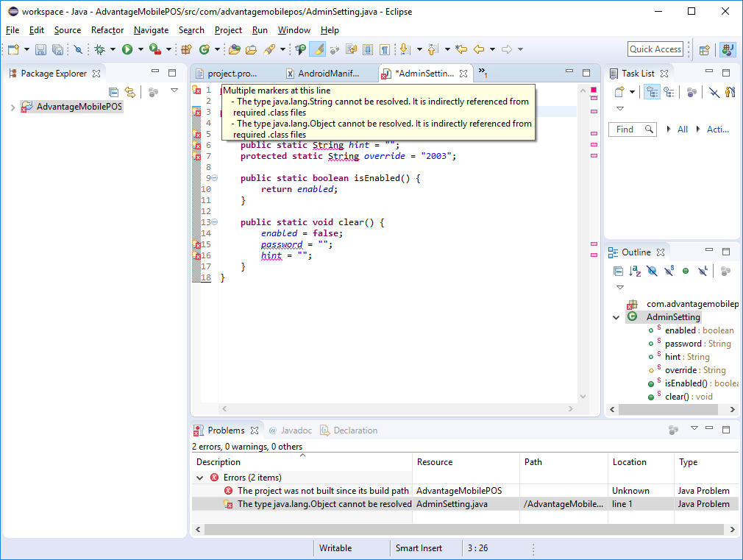Viewport: 743px width, 560px height.
Task: Click the New file wizard toolbar icon
Action: (x=13, y=49)
